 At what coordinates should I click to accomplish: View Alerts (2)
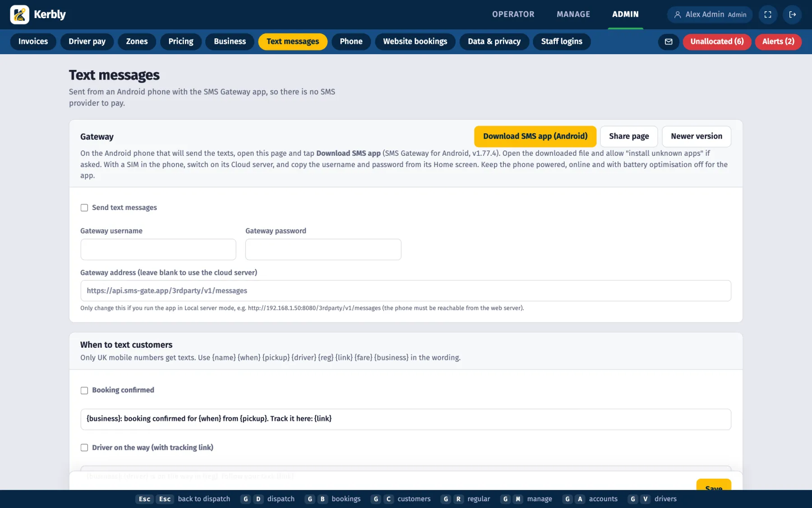click(x=778, y=42)
